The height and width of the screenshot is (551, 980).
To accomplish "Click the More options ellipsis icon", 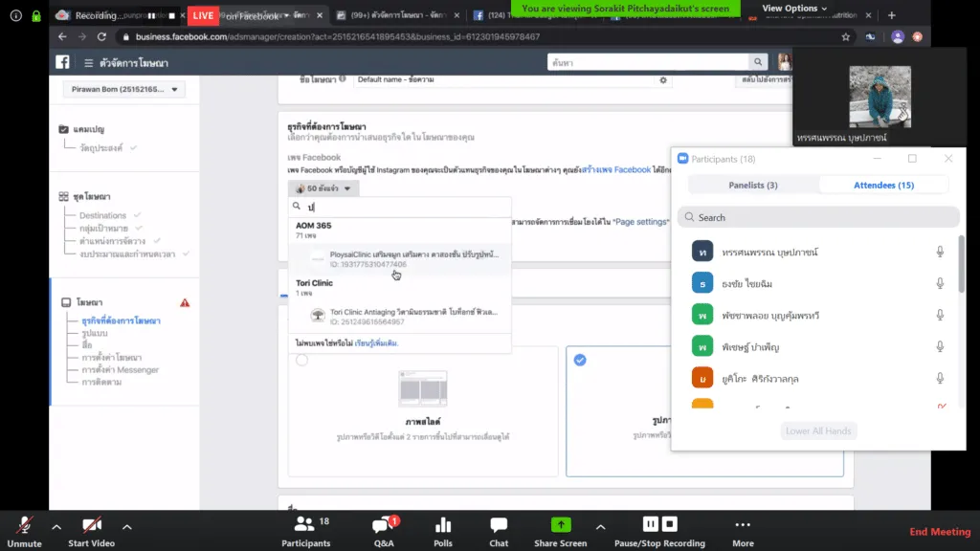I will 743,525.
